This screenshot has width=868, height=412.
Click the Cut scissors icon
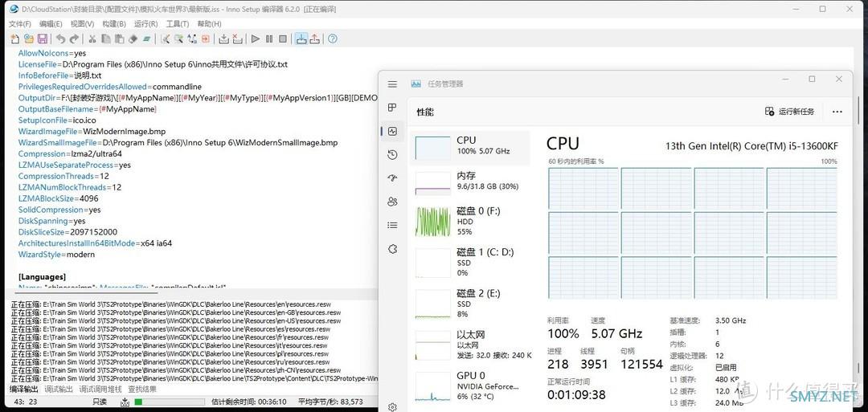(x=92, y=39)
